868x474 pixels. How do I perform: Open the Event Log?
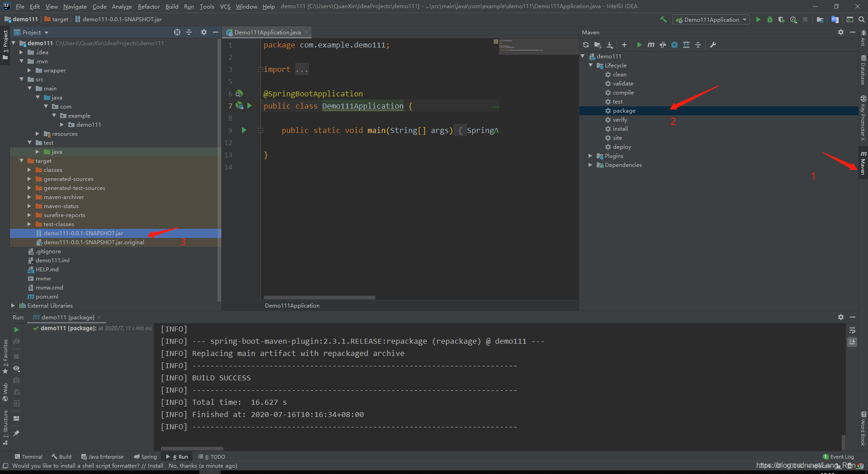pos(838,456)
